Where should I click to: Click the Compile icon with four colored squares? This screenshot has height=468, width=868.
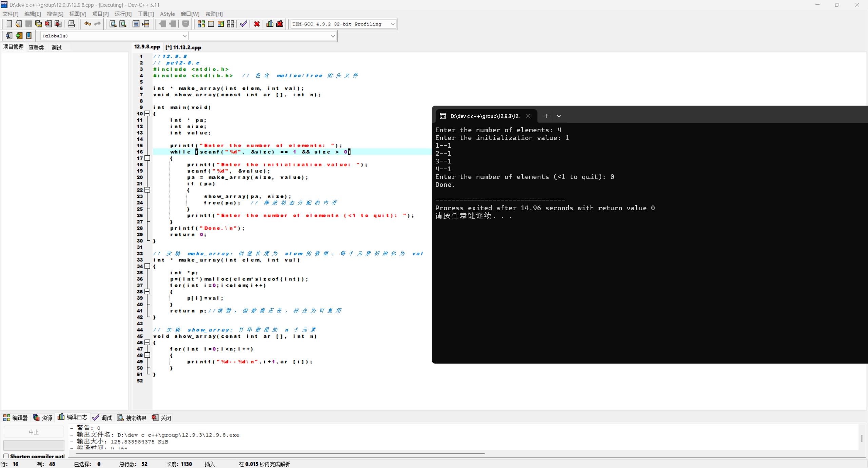[x=201, y=24]
